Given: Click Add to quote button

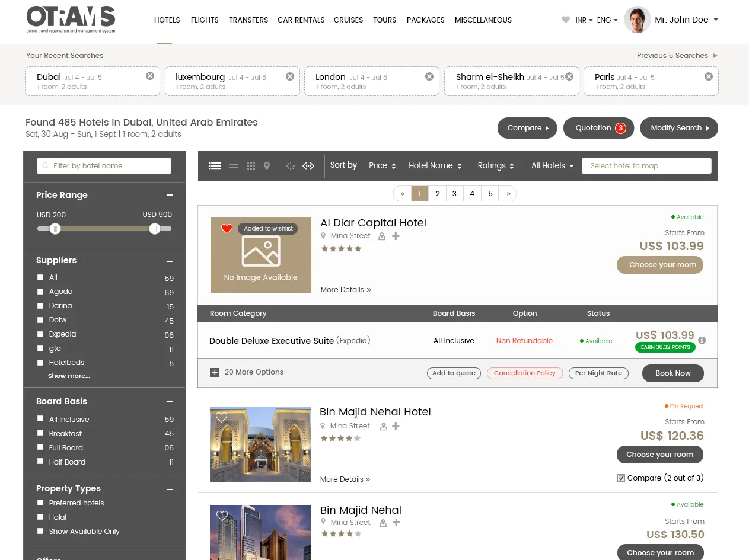Looking at the screenshot, I should tap(454, 373).
